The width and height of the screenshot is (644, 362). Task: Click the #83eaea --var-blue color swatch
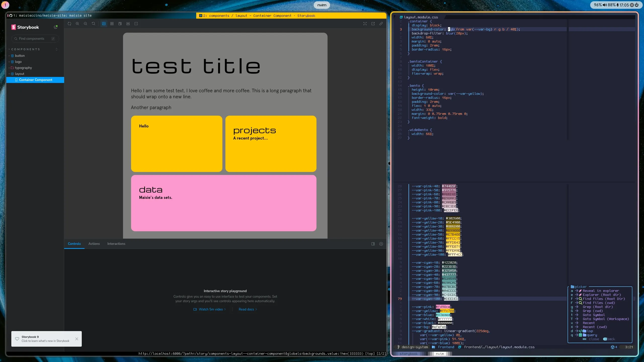(x=443, y=315)
